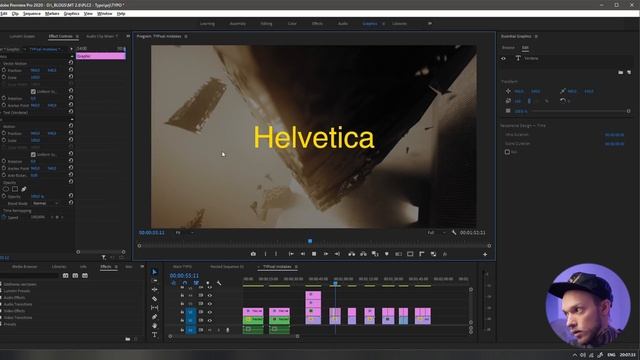Open the Nested Sequence timeline tab
This screenshot has height=360, width=640.
click(x=227, y=267)
